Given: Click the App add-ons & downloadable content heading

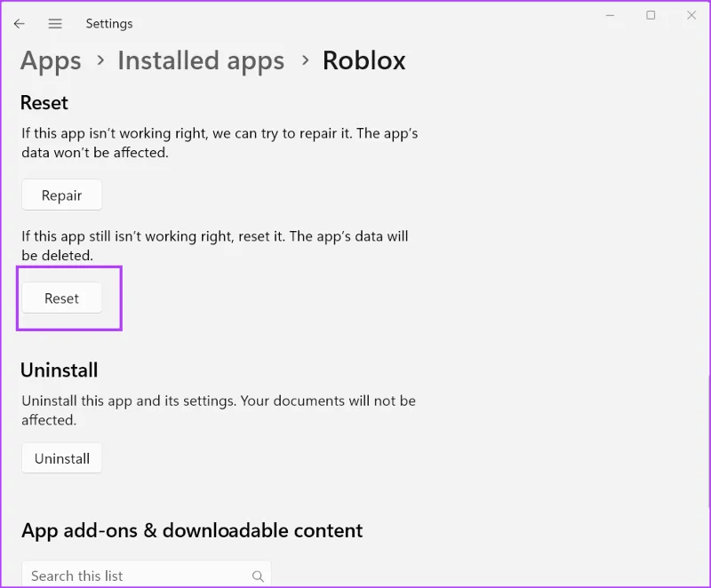Looking at the screenshot, I should [x=192, y=530].
